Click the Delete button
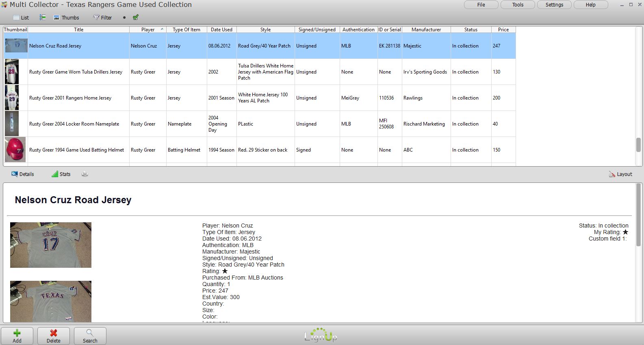This screenshot has width=644, height=345. (54, 336)
